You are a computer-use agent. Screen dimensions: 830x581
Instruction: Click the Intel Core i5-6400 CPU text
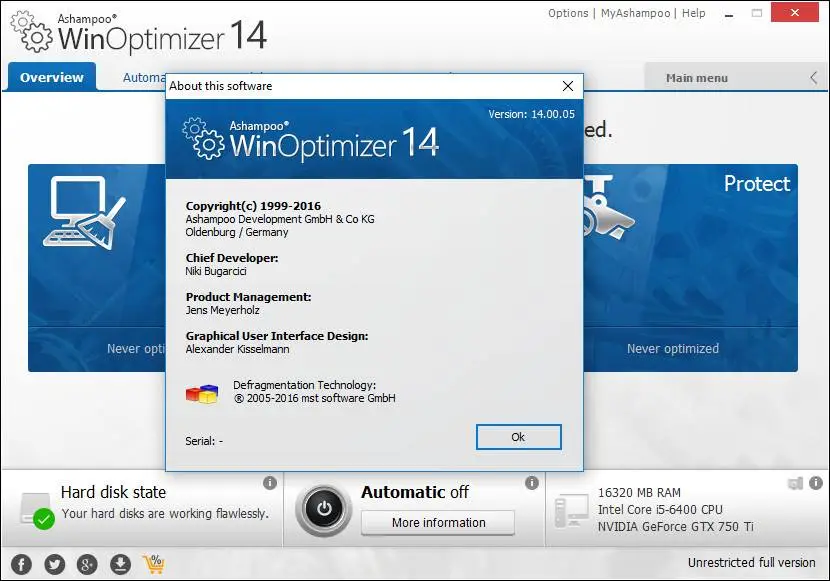tap(660, 510)
